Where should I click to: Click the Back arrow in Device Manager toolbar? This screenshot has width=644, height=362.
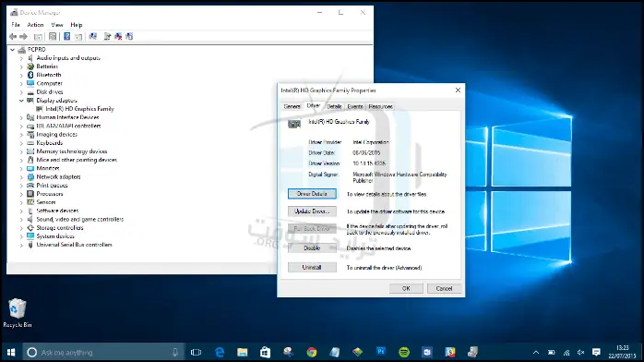pyautogui.click(x=13, y=37)
